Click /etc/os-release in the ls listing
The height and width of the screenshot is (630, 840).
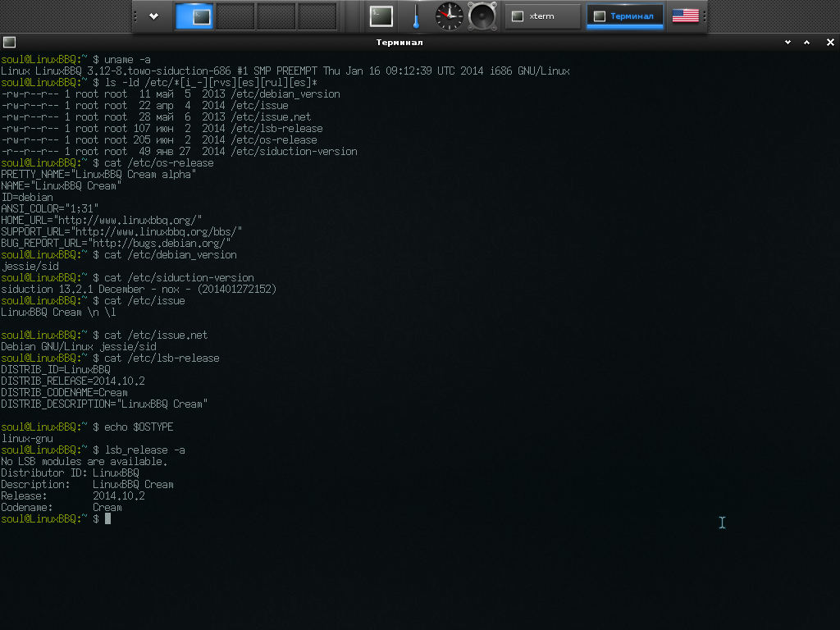click(x=274, y=139)
